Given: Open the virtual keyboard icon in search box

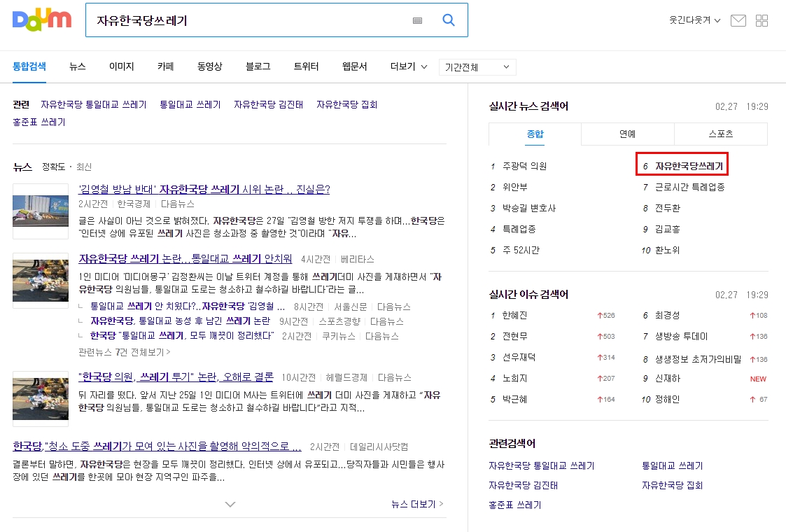Looking at the screenshot, I should tap(418, 21).
